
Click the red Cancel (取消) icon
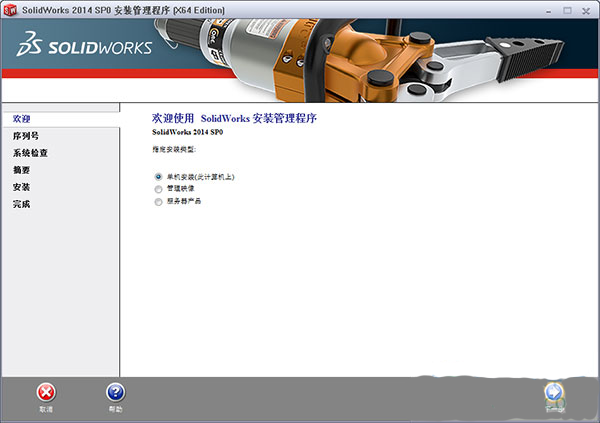46,392
